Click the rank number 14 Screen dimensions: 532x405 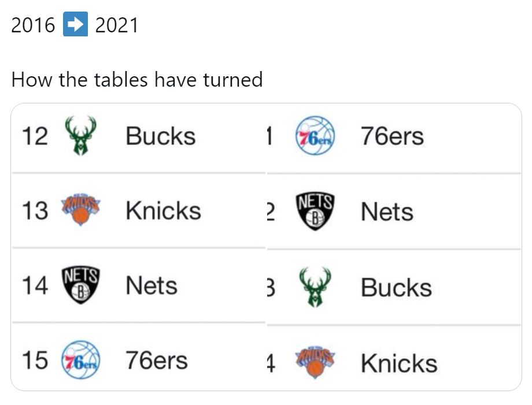click(34, 286)
